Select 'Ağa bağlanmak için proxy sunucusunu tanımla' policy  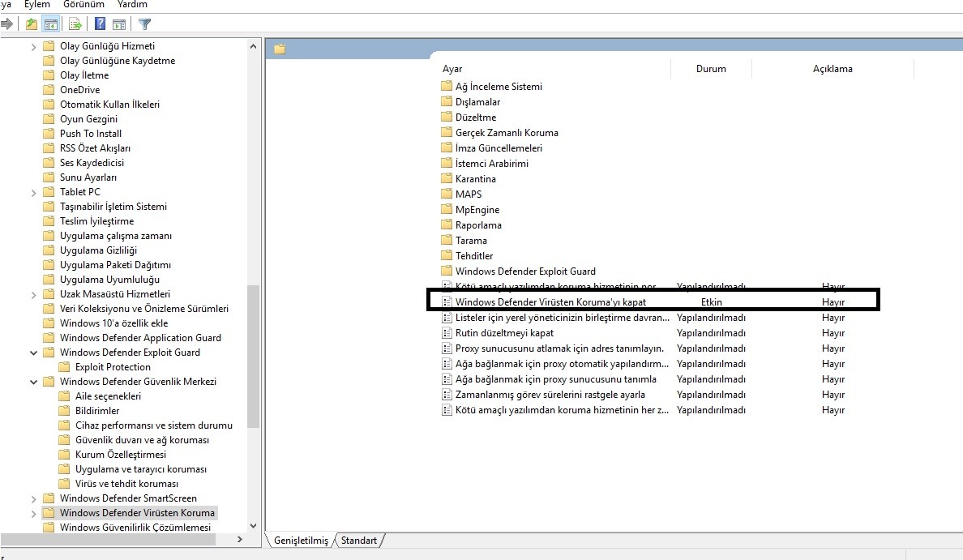pos(556,378)
